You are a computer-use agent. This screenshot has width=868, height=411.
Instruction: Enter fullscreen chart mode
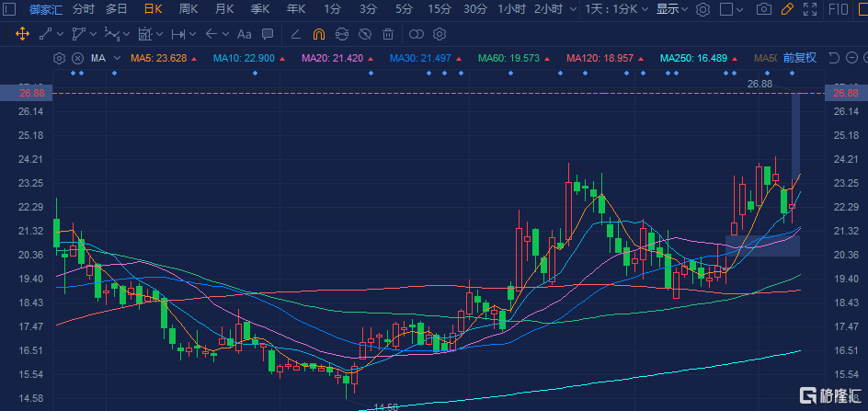[x=810, y=9]
